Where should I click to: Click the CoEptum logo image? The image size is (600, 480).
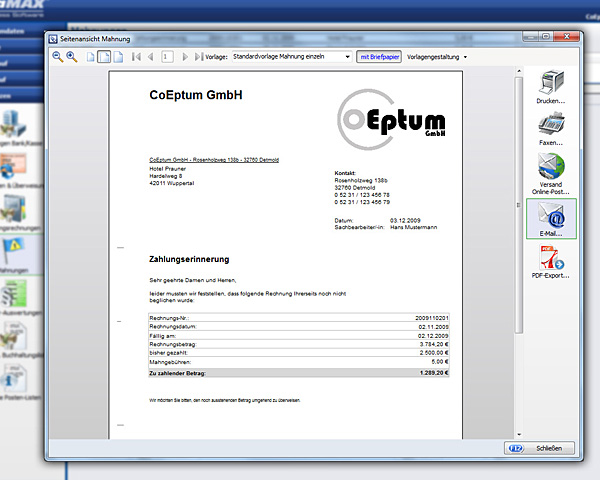coord(391,119)
